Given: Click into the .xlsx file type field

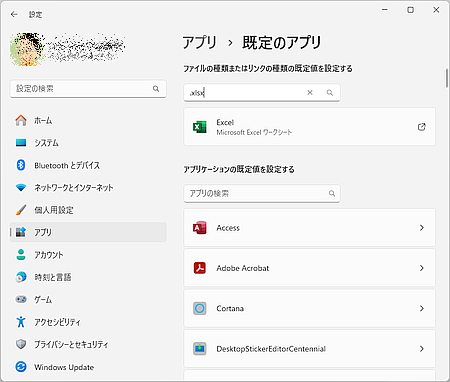Looking at the screenshot, I should point(262,93).
